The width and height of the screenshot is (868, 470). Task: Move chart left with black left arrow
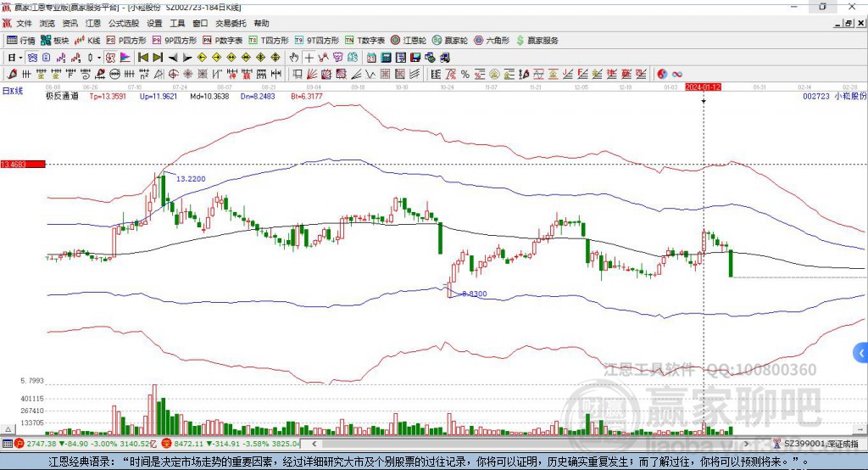coord(173,58)
